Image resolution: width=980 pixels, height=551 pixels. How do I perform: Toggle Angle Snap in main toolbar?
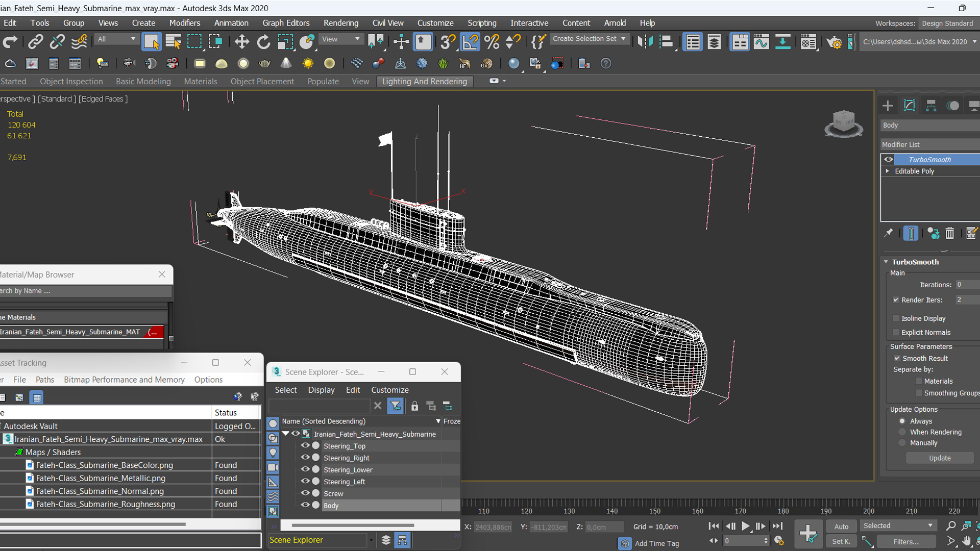coord(470,42)
